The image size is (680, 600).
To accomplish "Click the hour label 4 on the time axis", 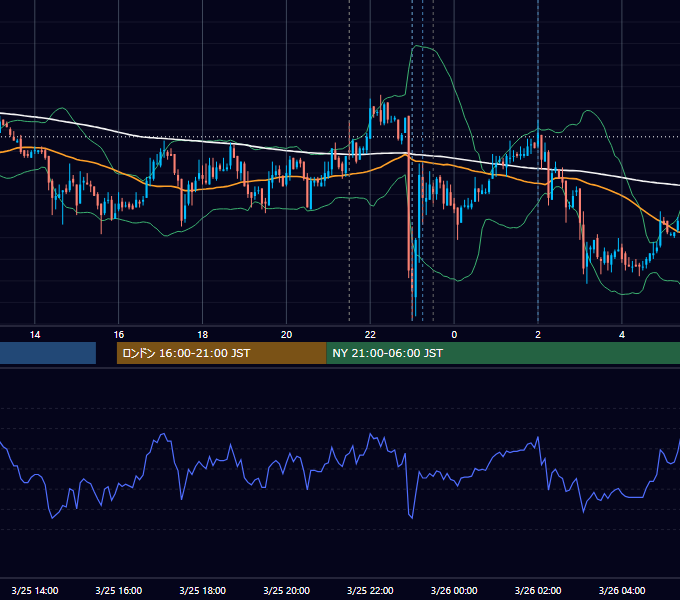I will click(622, 335).
